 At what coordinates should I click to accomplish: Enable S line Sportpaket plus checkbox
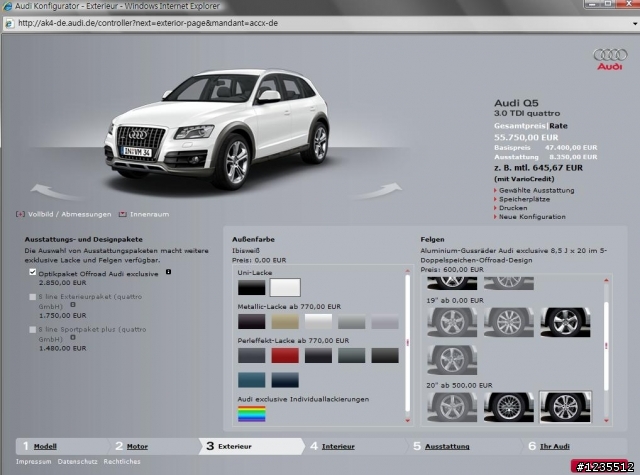click(33, 329)
